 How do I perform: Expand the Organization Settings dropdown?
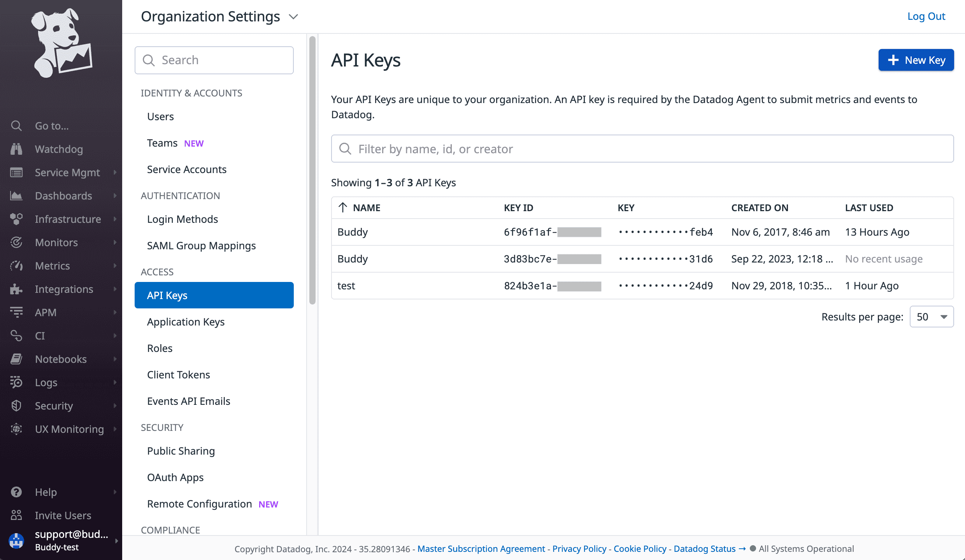pos(293,16)
